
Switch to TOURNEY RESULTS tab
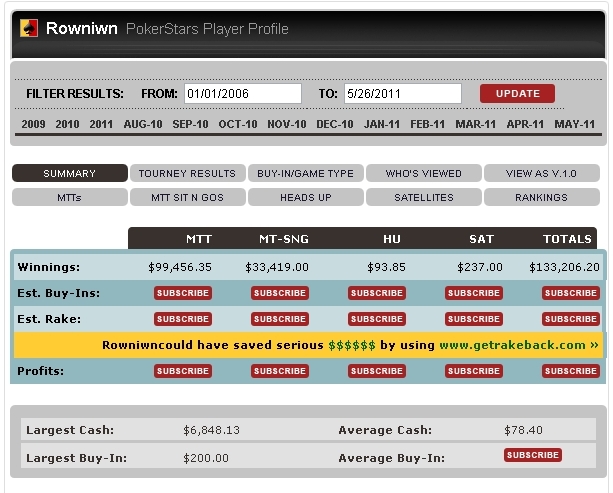tap(188, 173)
